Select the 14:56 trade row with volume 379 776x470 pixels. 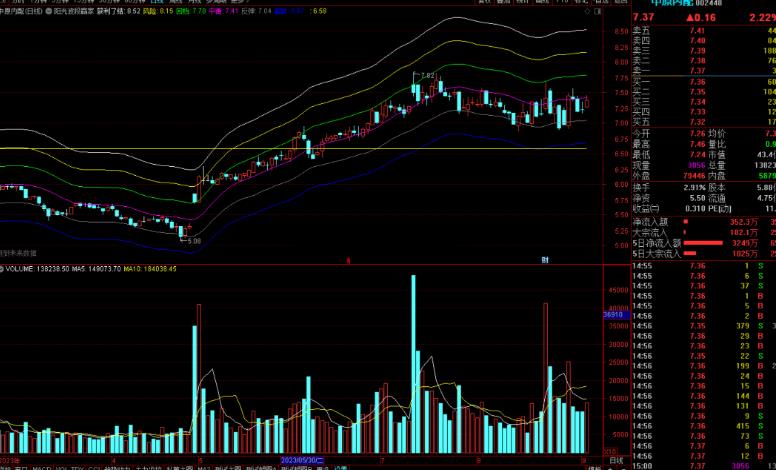tap(704, 326)
